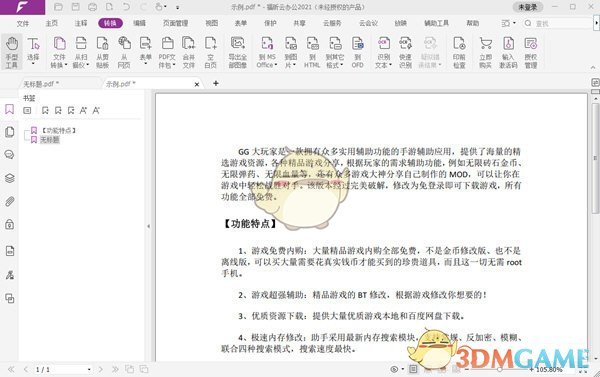Toggle the bookmark panel icon in sidebar

coord(10,109)
